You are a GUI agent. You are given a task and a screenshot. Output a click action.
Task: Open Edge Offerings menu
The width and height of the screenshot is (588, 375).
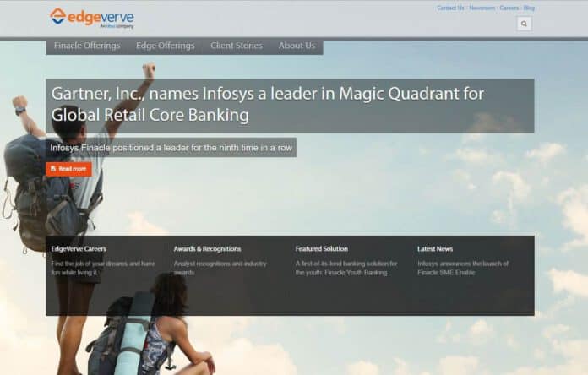tap(166, 46)
